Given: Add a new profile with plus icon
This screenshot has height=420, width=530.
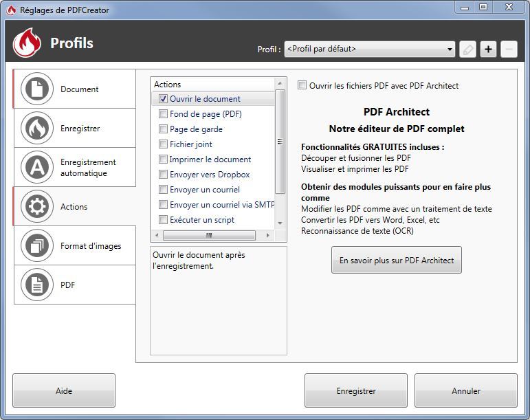Looking at the screenshot, I should pyautogui.click(x=489, y=49).
